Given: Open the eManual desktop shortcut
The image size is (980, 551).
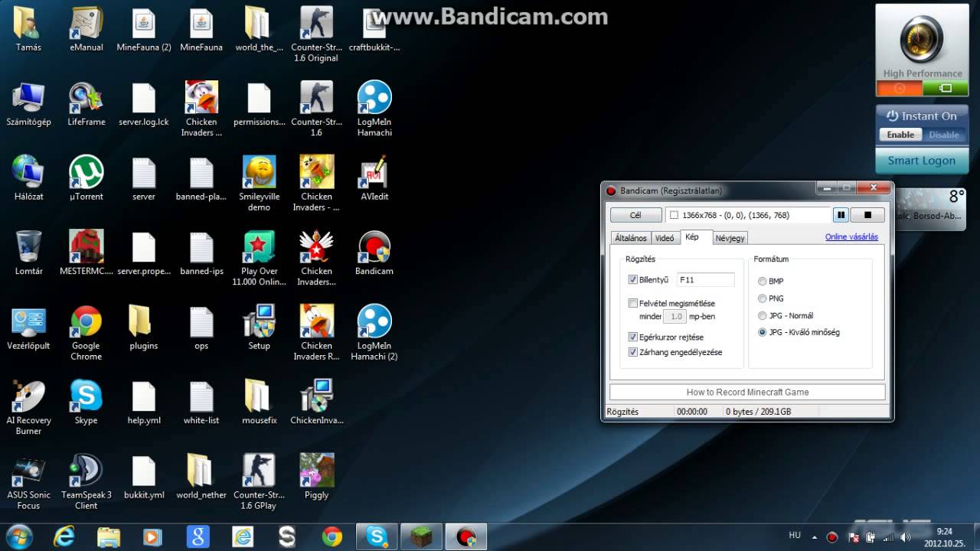Looking at the screenshot, I should (x=87, y=29).
